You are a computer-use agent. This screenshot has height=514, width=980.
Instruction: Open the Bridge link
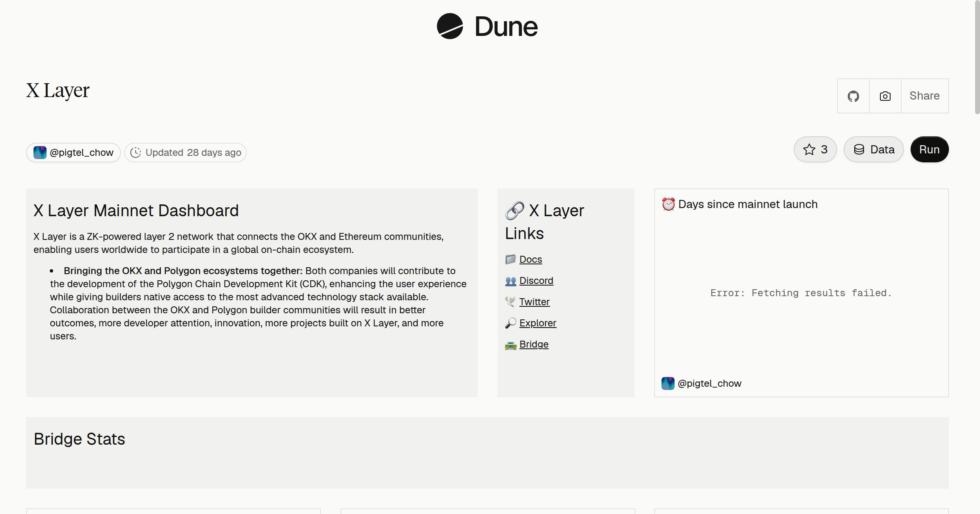[x=534, y=344]
